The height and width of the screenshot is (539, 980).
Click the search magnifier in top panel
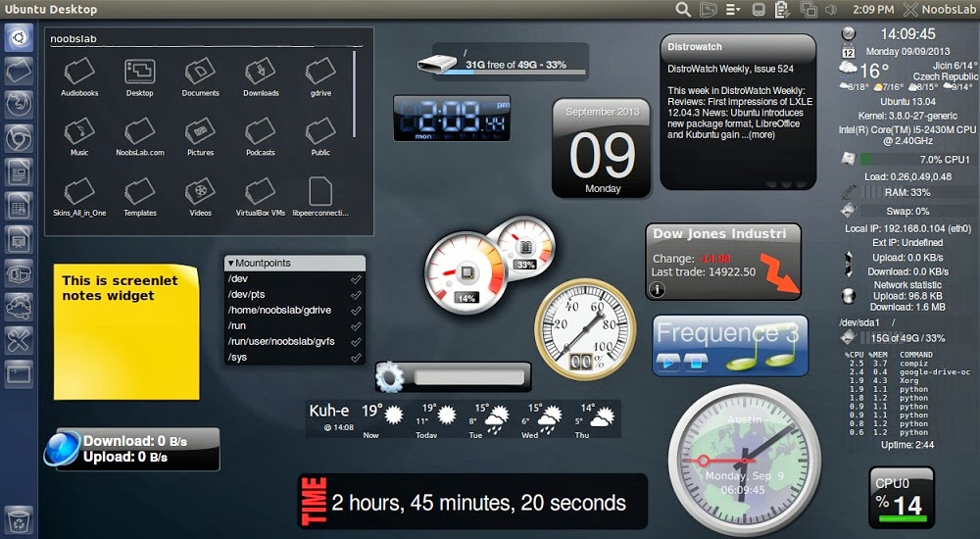pos(683,9)
